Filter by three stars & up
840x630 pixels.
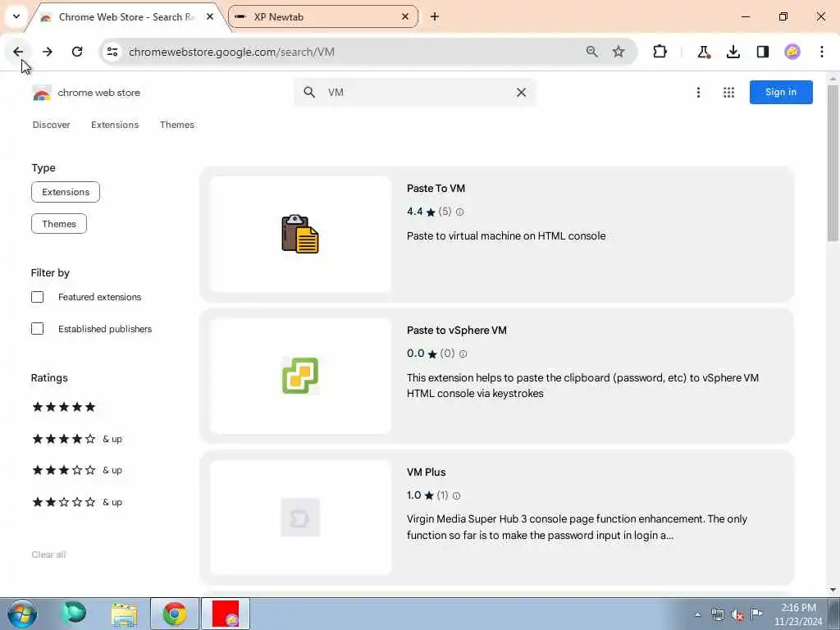[77, 470]
